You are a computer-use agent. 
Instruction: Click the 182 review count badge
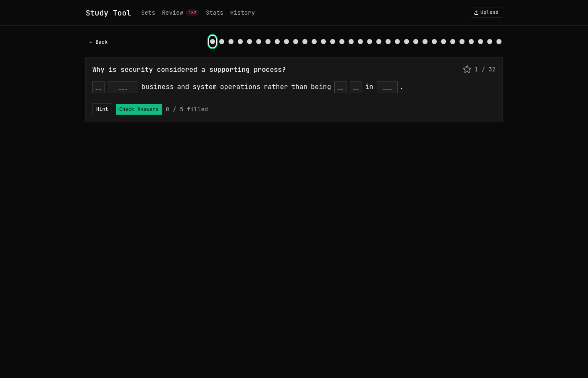click(192, 13)
